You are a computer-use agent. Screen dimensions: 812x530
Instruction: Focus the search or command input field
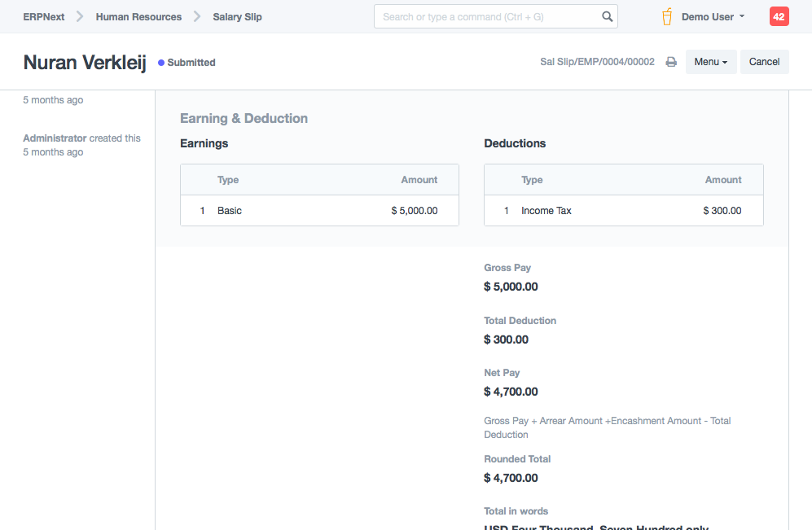[489, 16]
